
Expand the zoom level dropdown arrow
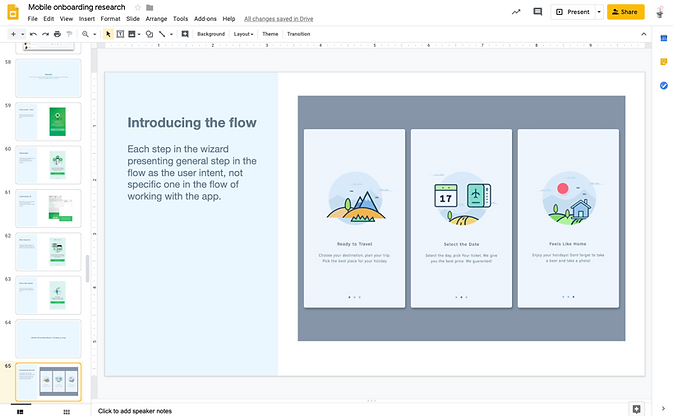tap(94, 34)
